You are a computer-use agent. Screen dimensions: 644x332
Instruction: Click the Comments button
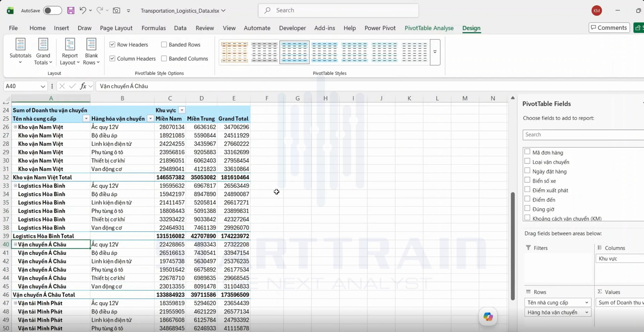pos(609,28)
